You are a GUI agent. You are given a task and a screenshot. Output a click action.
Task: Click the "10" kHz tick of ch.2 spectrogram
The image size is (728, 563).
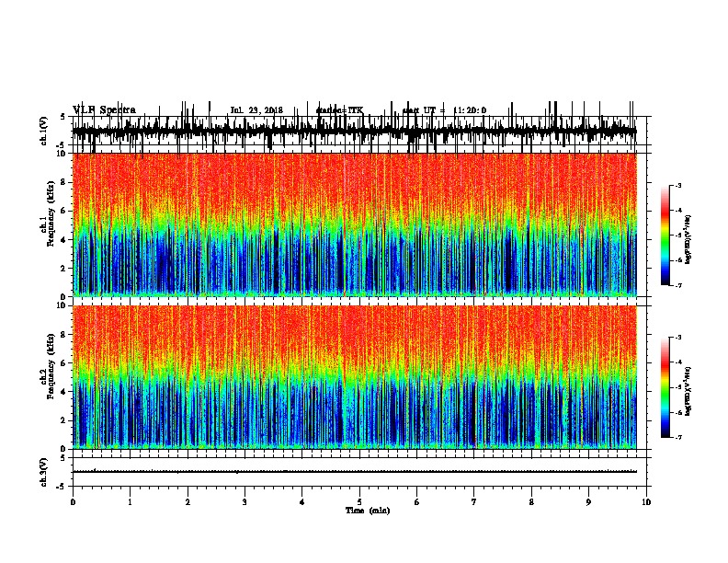pos(63,306)
